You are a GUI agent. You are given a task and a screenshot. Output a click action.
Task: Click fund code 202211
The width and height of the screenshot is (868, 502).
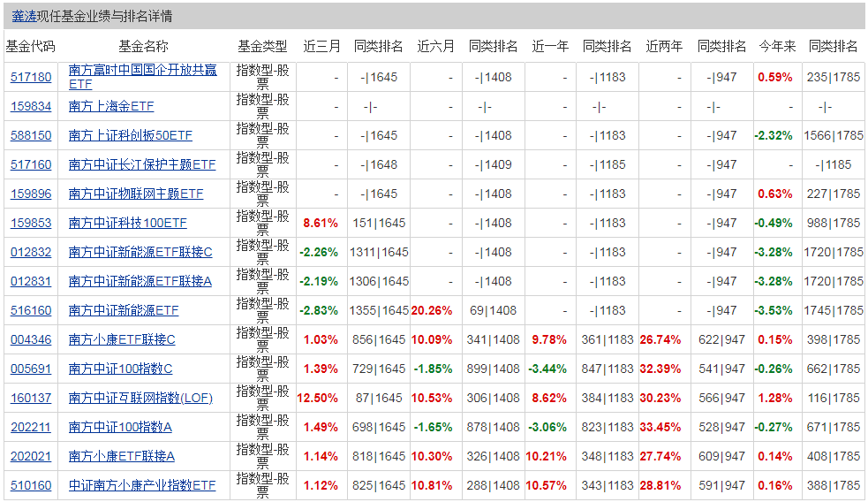coord(31,427)
